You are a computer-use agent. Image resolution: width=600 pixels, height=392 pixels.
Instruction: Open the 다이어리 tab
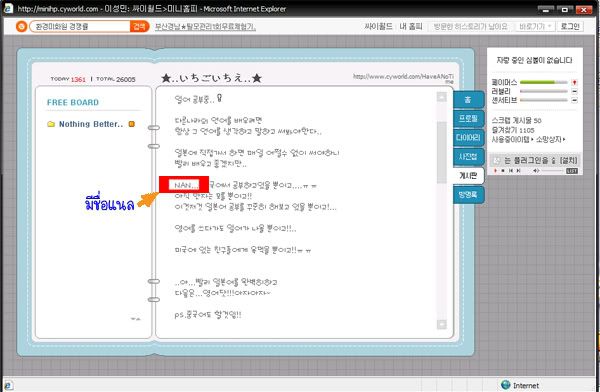[468, 137]
